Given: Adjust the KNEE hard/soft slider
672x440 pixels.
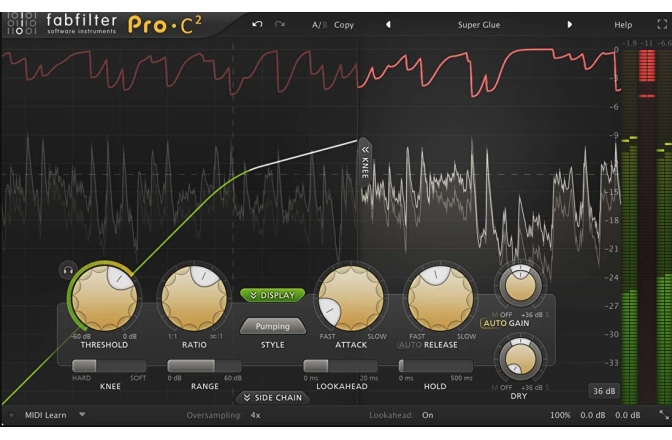Looking at the screenshot, I should click(109, 365).
